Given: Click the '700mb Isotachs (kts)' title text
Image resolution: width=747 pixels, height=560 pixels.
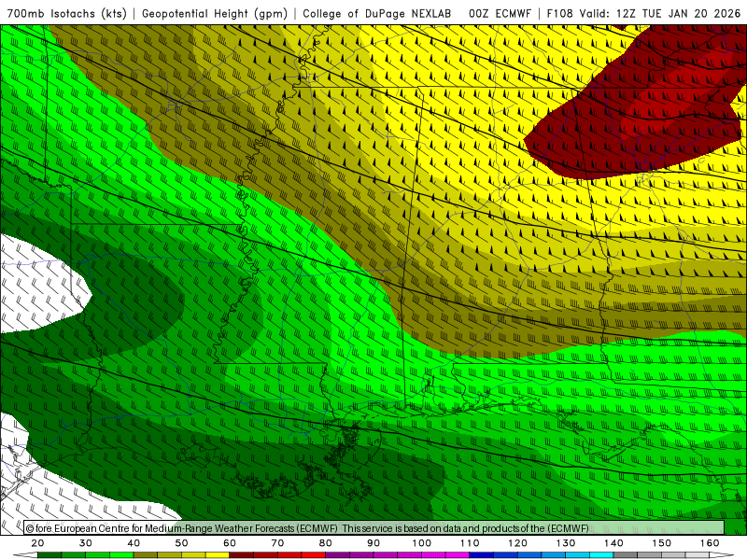Looking at the screenshot, I should point(67,13).
